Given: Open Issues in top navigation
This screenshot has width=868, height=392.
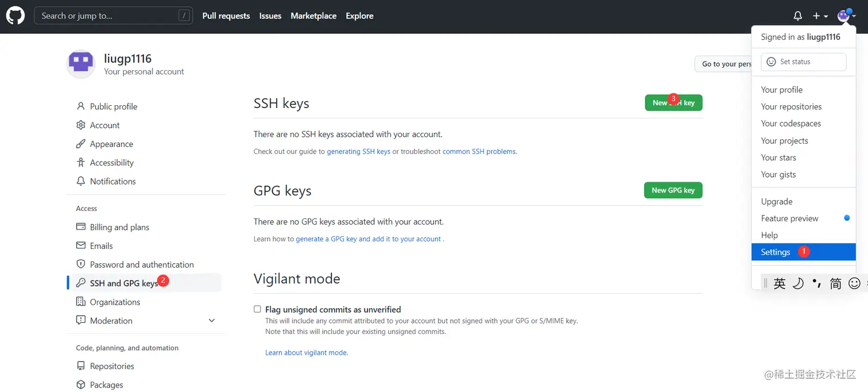Looking at the screenshot, I should 270,16.
